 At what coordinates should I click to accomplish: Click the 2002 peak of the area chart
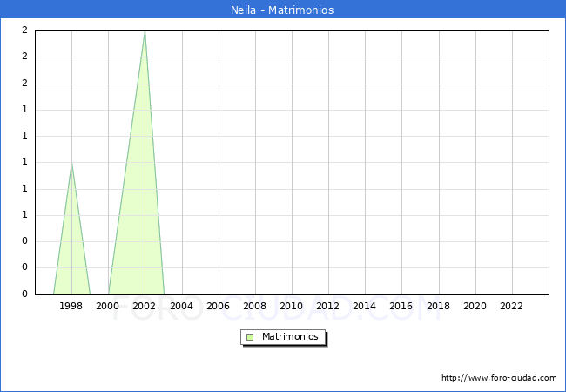click(145, 32)
